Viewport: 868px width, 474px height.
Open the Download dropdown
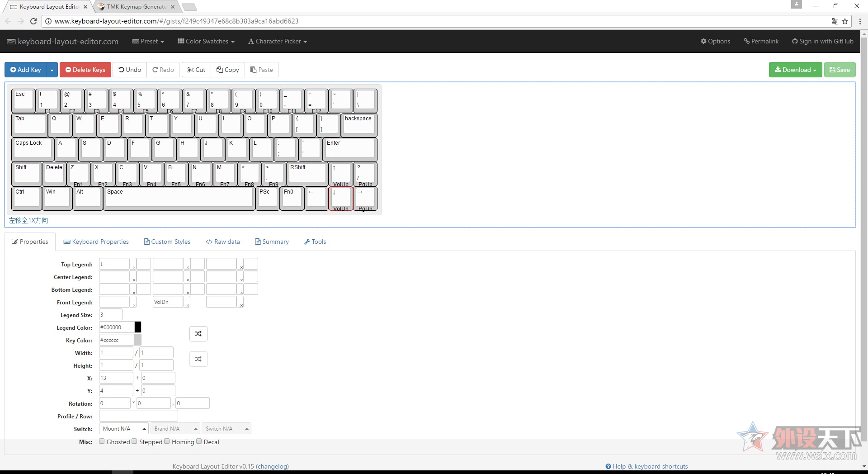pyautogui.click(x=795, y=70)
